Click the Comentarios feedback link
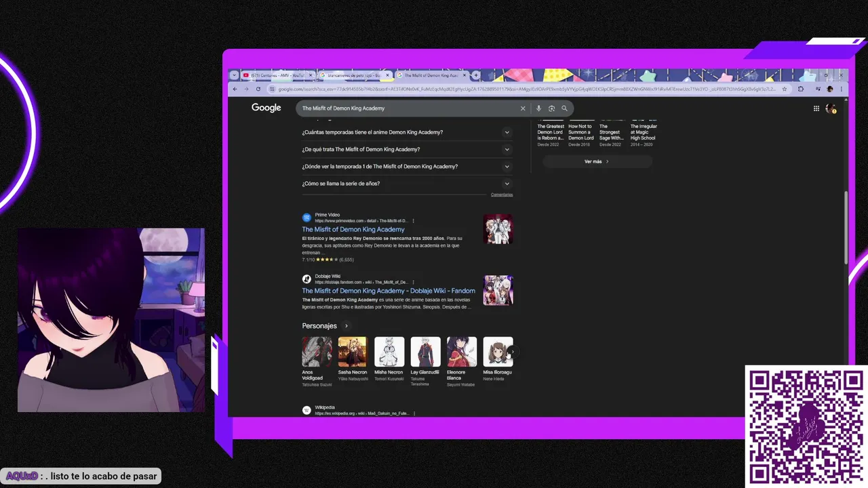The height and width of the screenshot is (488, 868). pos(502,195)
